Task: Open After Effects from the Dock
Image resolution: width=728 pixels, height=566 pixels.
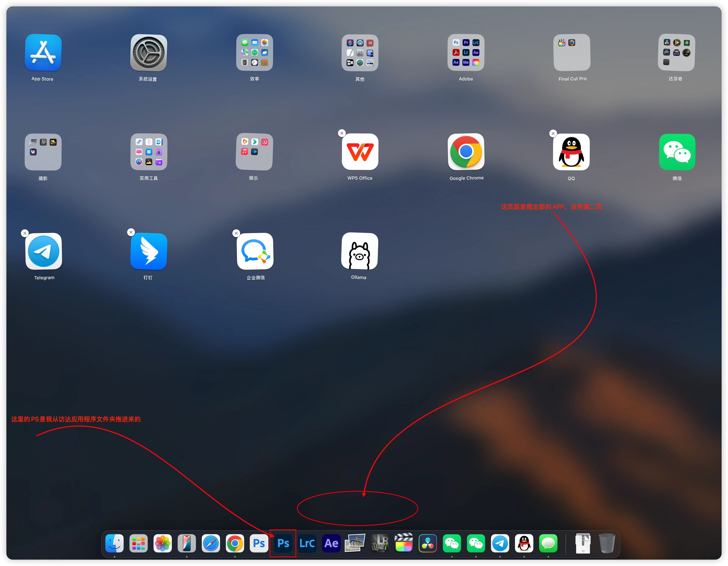Action: click(x=331, y=543)
